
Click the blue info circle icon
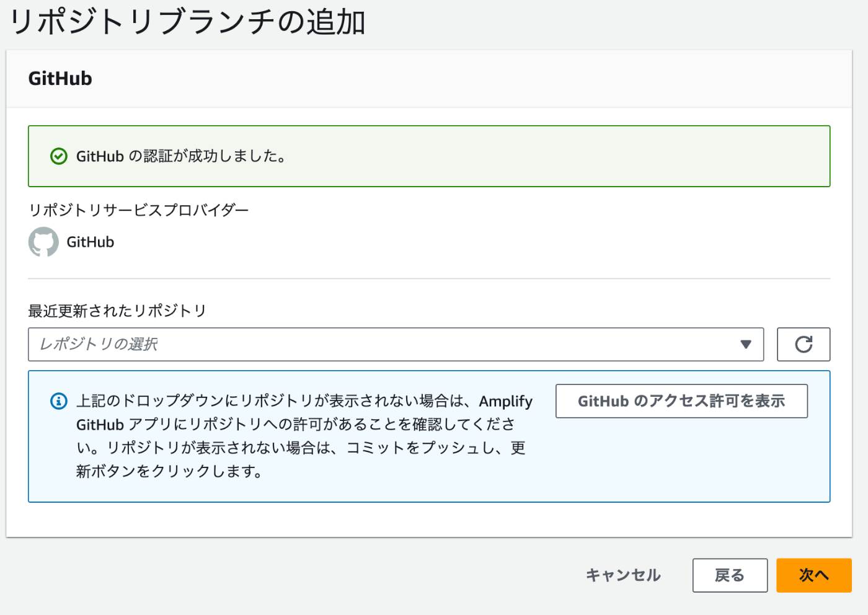point(59,401)
